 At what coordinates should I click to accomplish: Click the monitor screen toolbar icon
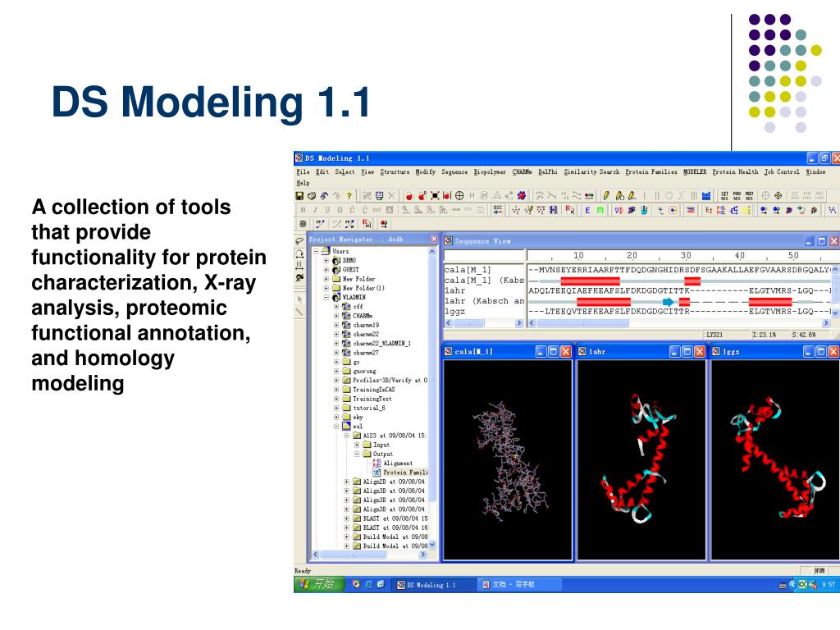[x=379, y=195]
